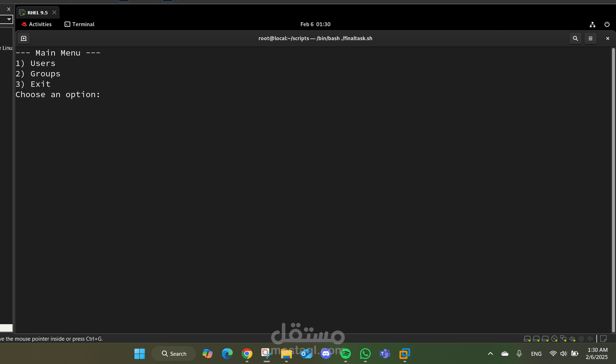Open the Windows volume tray icon

tap(564, 354)
